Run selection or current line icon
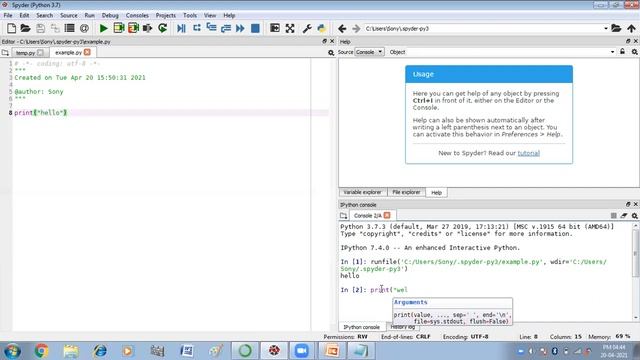640x360 pixels. pyautogui.click(x=147, y=28)
